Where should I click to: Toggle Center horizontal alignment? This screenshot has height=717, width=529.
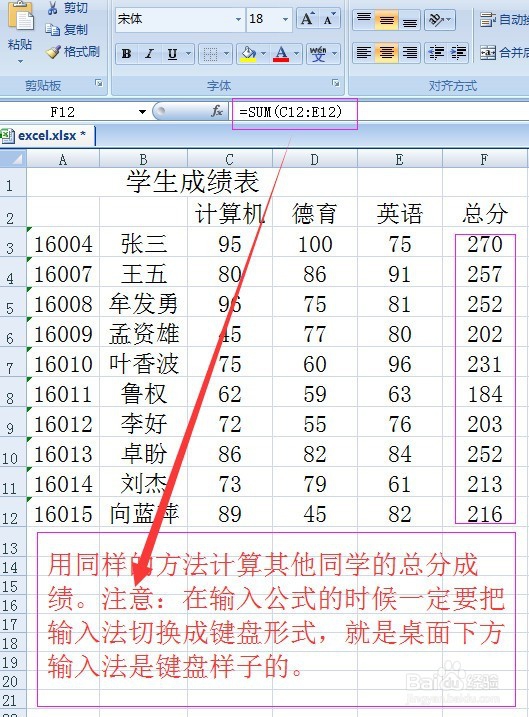pyautogui.click(x=387, y=53)
